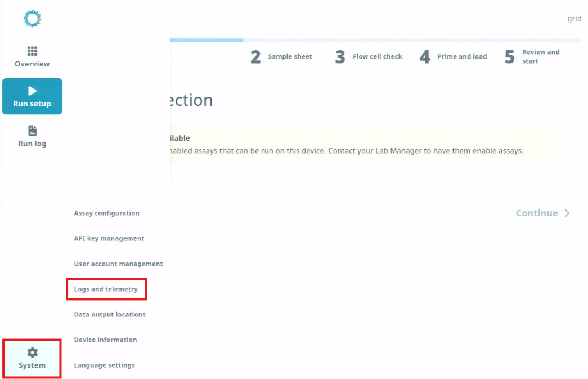The width and height of the screenshot is (588, 379).
Task: Open Device information
Action: (105, 340)
